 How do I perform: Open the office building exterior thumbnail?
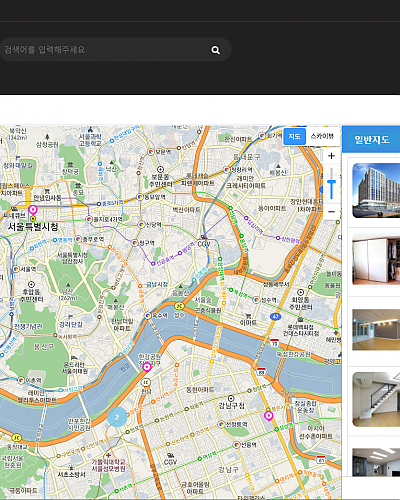coord(376,191)
